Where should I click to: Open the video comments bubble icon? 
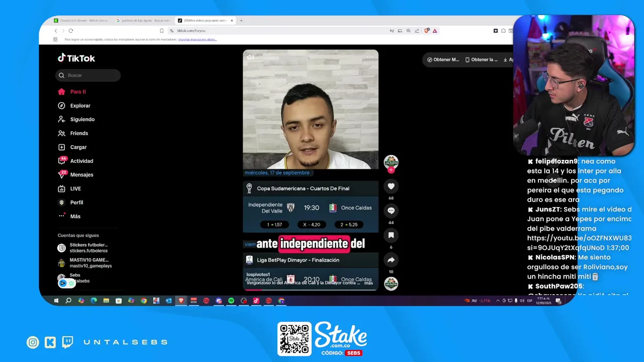(391, 211)
